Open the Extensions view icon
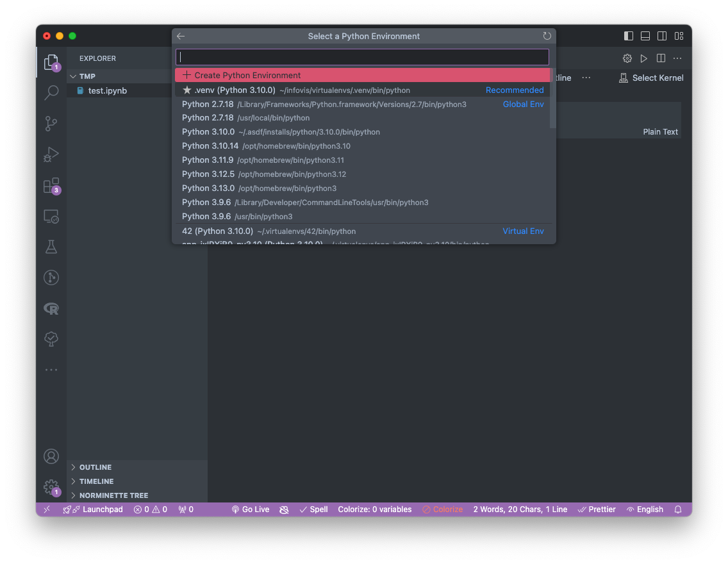Image resolution: width=728 pixels, height=564 pixels. [51, 186]
